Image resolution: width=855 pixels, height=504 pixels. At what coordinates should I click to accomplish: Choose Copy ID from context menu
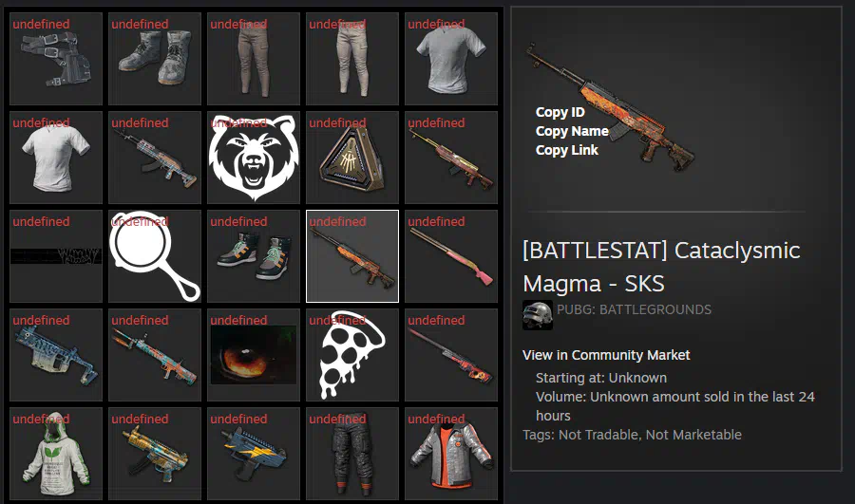(x=560, y=112)
